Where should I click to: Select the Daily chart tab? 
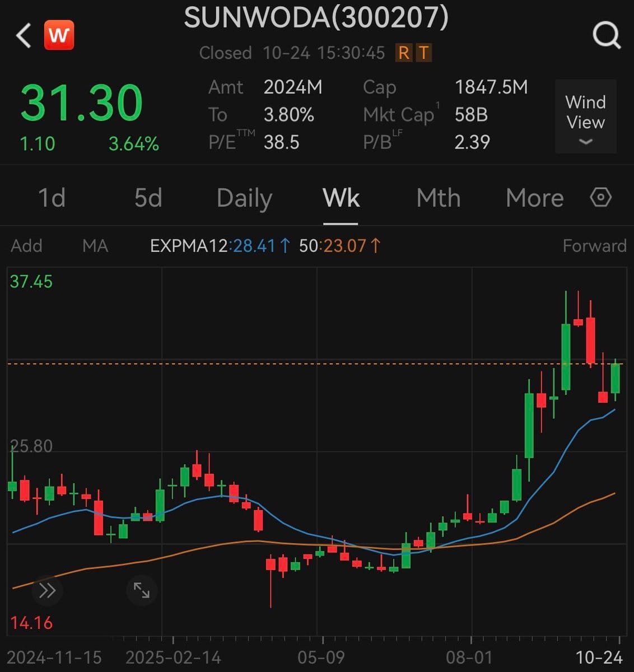point(244,198)
